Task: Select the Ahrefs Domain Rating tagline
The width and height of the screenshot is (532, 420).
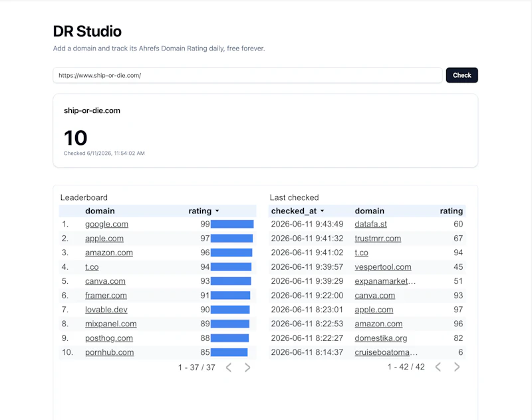Action: pyautogui.click(x=159, y=49)
